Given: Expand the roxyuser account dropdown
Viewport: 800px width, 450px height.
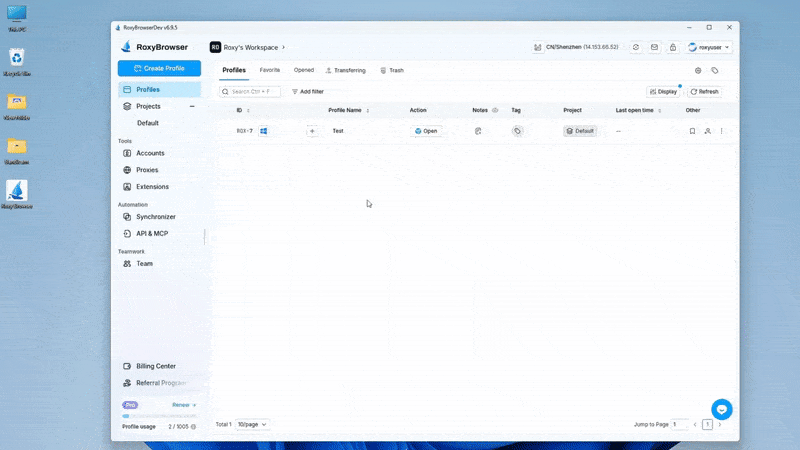Looking at the screenshot, I should 710,47.
